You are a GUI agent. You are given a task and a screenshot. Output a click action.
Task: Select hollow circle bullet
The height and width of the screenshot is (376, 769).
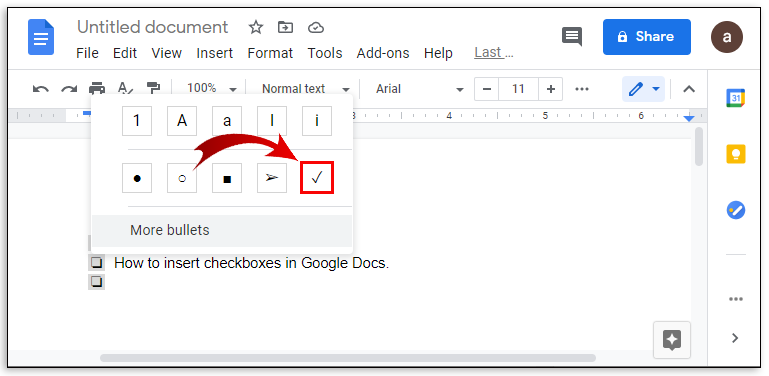point(182,178)
